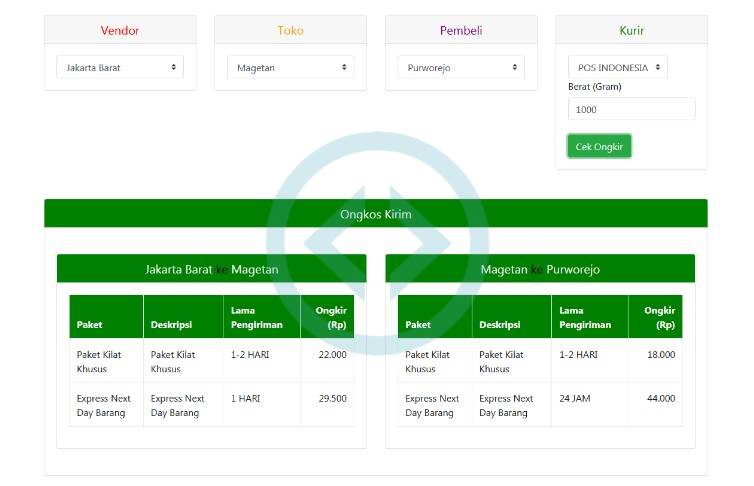Click Paket column header in left table
The height and width of the screenshot is (486, 754).
(x=90, y=324)
